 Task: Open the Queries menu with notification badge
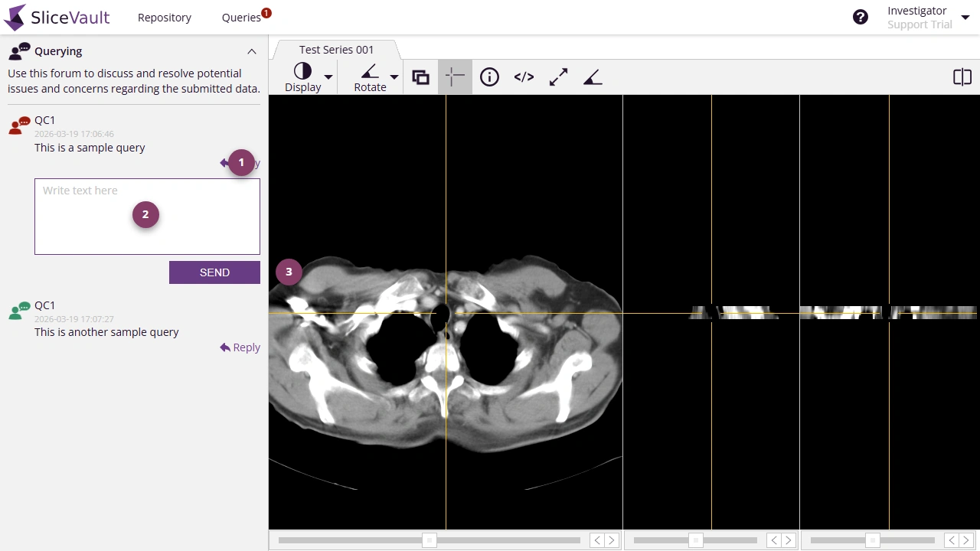point(241,17)
